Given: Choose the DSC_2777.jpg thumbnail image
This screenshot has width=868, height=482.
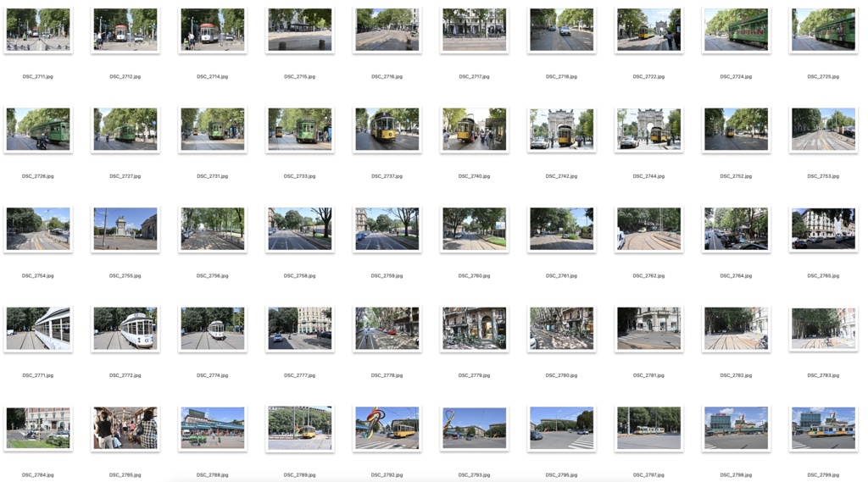Looking at the screenshot, I should pyautogui.click(x=299, y=329).
